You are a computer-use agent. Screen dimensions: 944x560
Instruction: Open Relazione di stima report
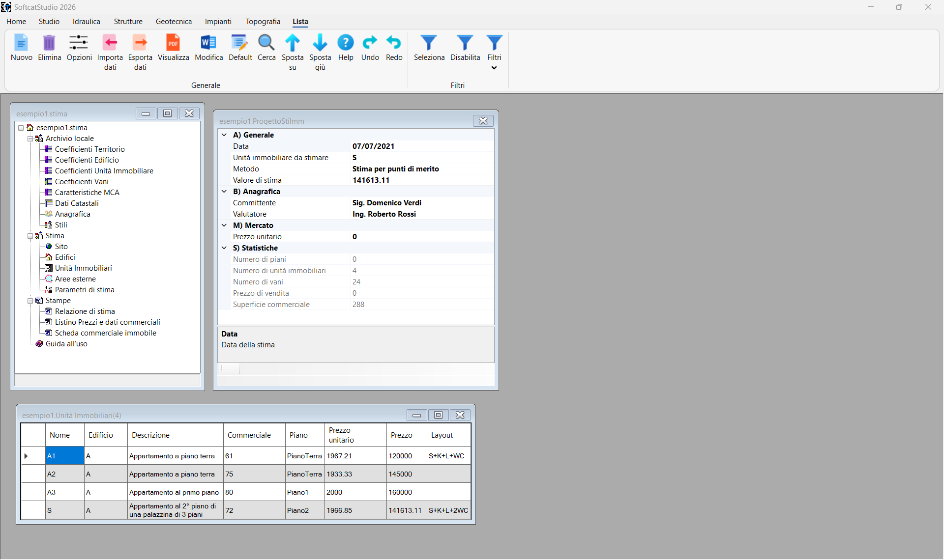pyautogui.click(x=85, y=311)
